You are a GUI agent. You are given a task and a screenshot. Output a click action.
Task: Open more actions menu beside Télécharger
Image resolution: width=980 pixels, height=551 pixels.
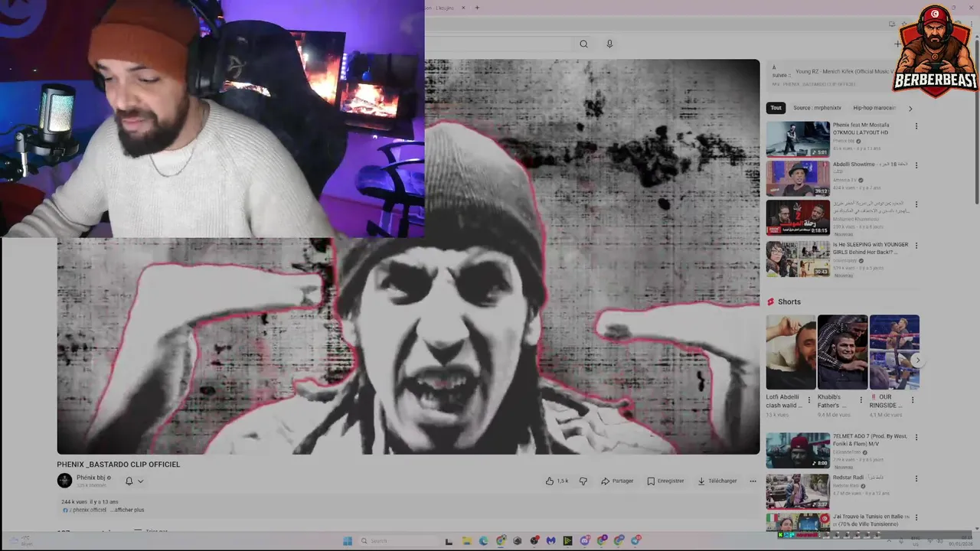coord(753,481)
